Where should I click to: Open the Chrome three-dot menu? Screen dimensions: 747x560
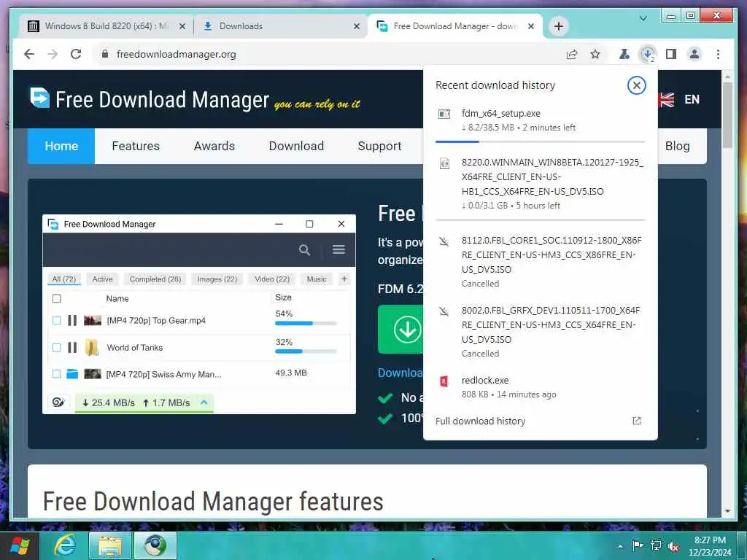(x=718, y=54)
